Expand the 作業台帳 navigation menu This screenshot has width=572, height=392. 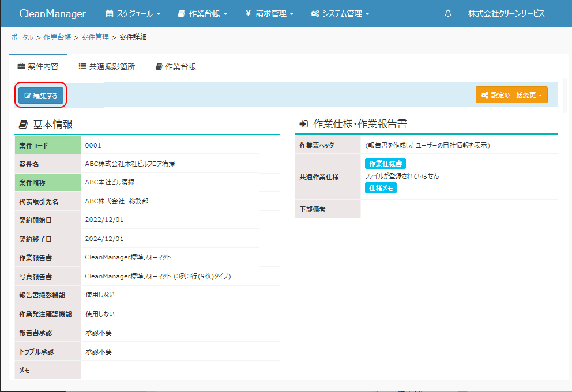tap(202, 14)
